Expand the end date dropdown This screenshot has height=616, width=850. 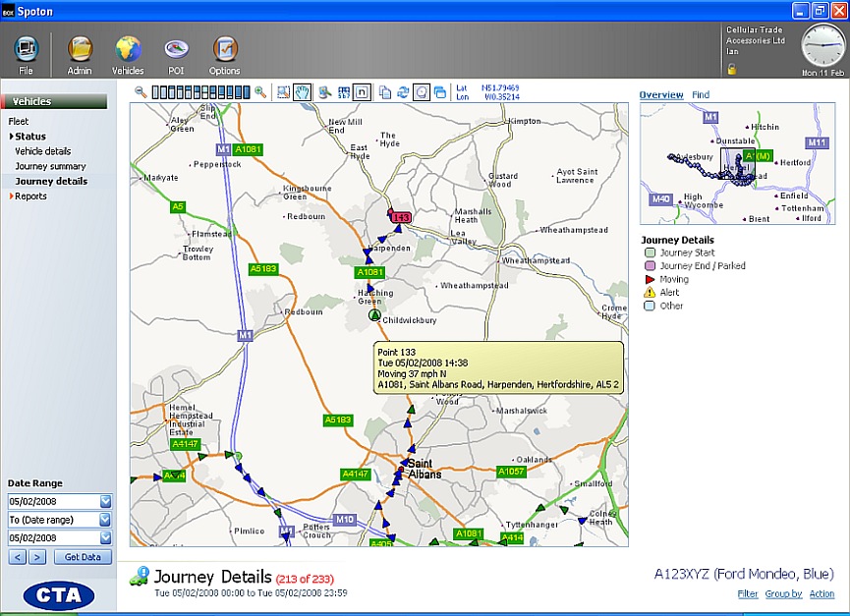click(106, 538)
